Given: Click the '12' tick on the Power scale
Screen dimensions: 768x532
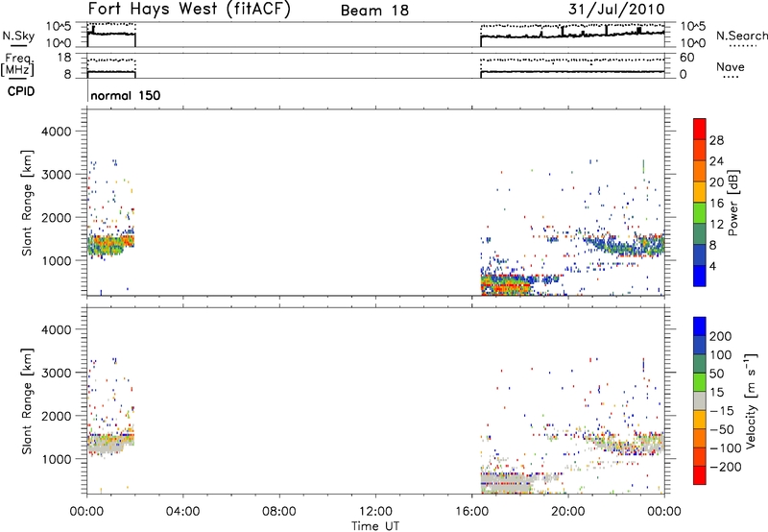Looking at the screenshot, I should click(x=716, y=225).
